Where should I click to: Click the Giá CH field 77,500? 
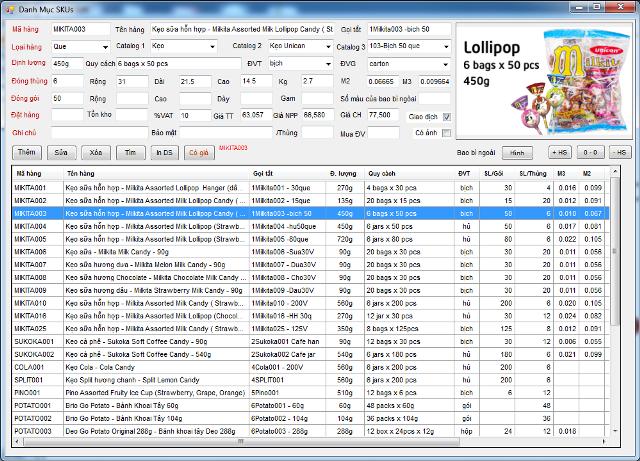pos(383,115)
